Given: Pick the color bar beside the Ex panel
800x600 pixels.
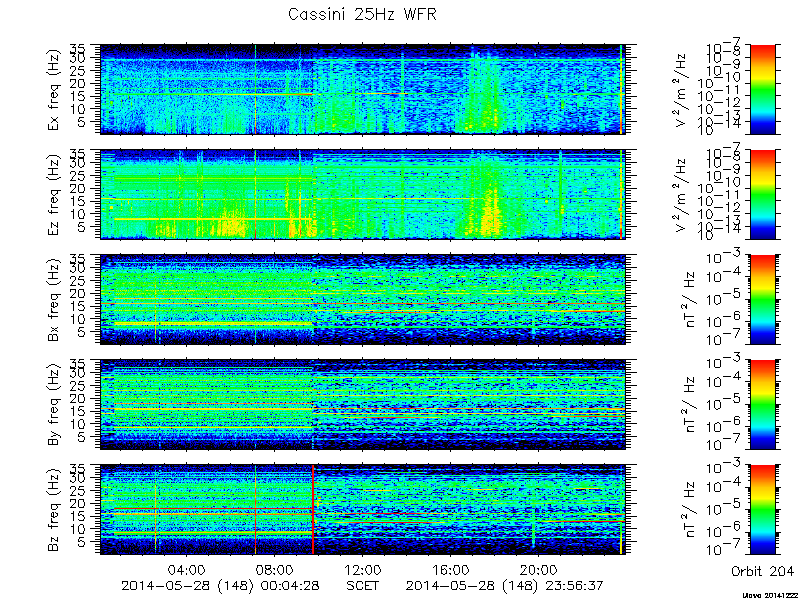Looking at the screenshot, I should coord(762,89).
